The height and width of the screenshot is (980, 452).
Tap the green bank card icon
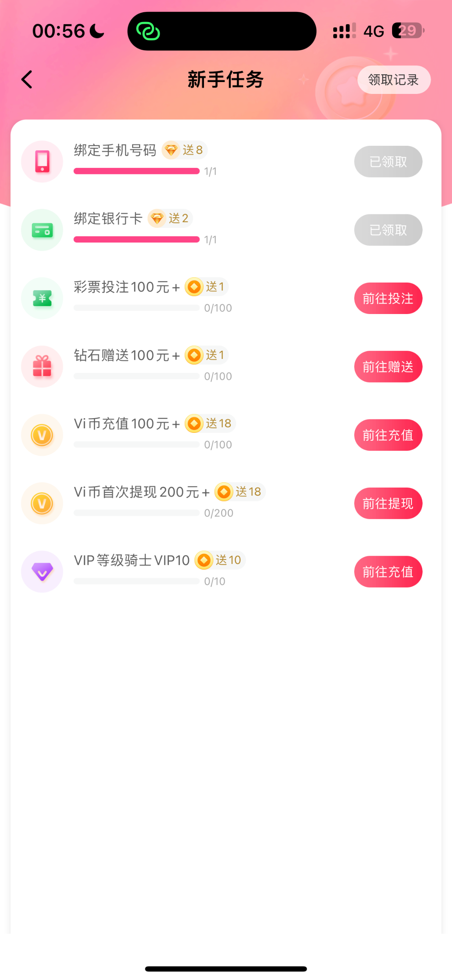pos(42,230)
